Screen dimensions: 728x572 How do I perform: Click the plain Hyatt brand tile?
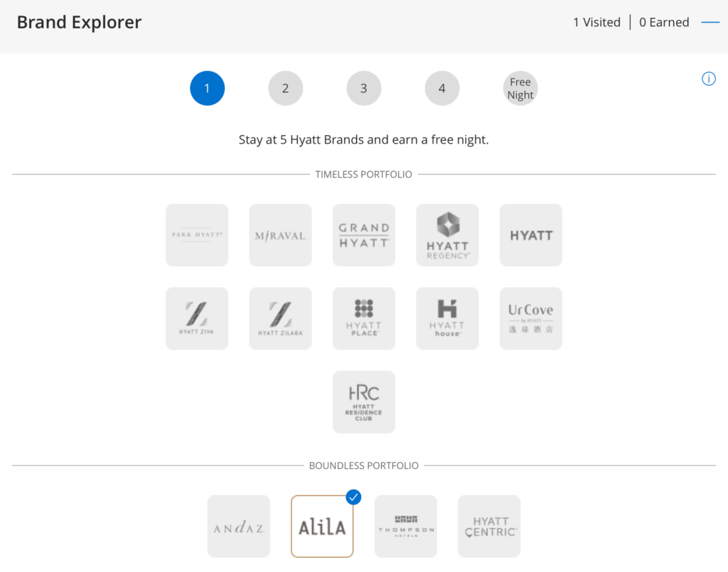click(531, 235)
